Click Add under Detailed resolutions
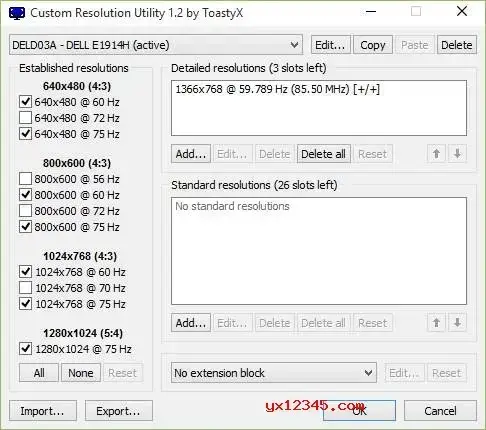The image size is (486, 430). tap(191, 154)
